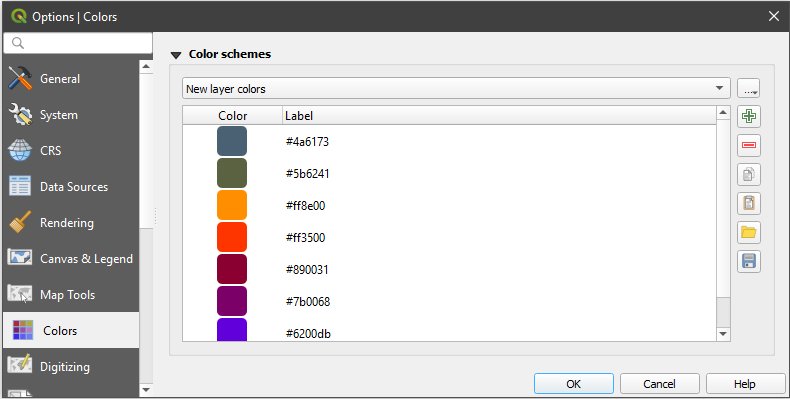Select the #5b6241 olive color swatch
The width and height of the screenshot is (790, 399).
[232, 173]
